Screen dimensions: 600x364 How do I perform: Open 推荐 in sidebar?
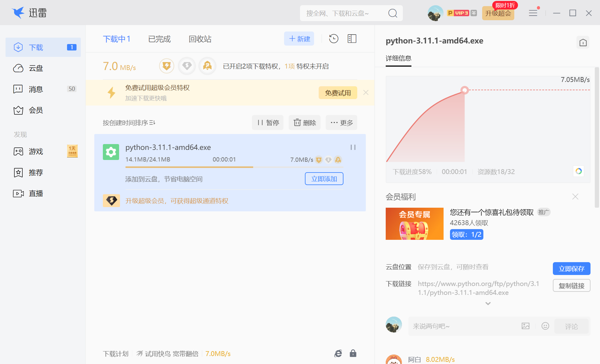click(x=43, y=173)
